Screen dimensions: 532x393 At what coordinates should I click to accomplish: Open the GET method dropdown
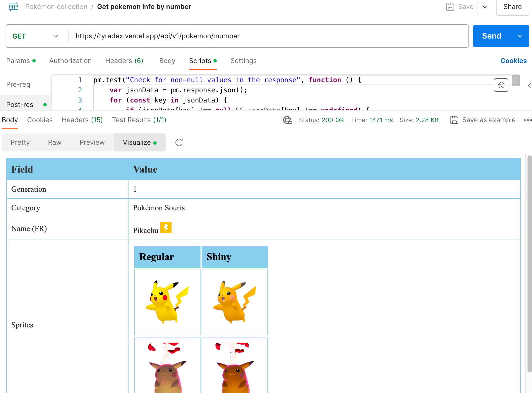pyautogui.click(x=35, y=36)
